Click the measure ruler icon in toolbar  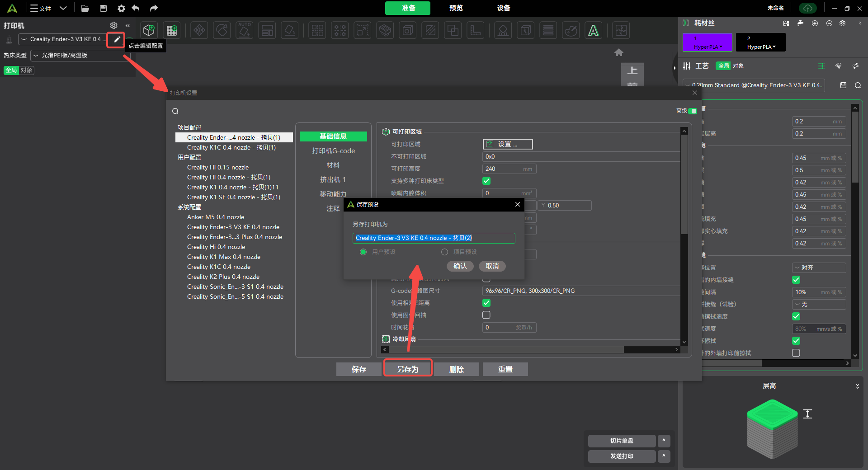point(476,30)
